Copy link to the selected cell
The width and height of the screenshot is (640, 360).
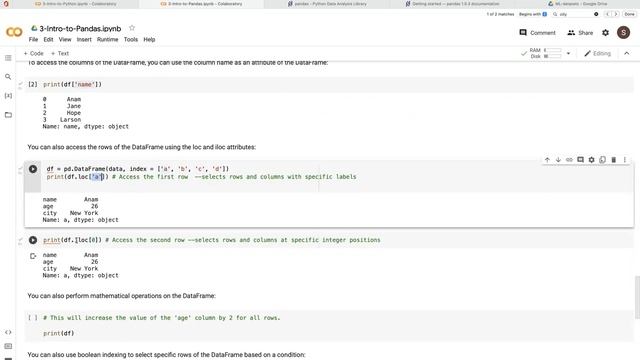point(569,160)
